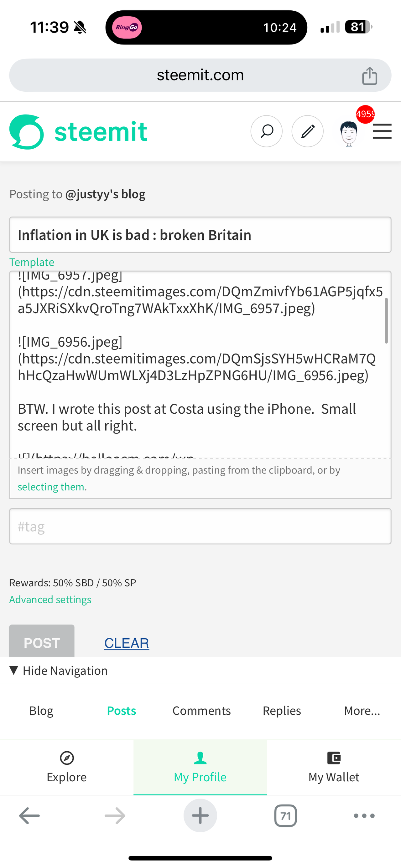Switch to the Replies tab

tap(282, 711)
